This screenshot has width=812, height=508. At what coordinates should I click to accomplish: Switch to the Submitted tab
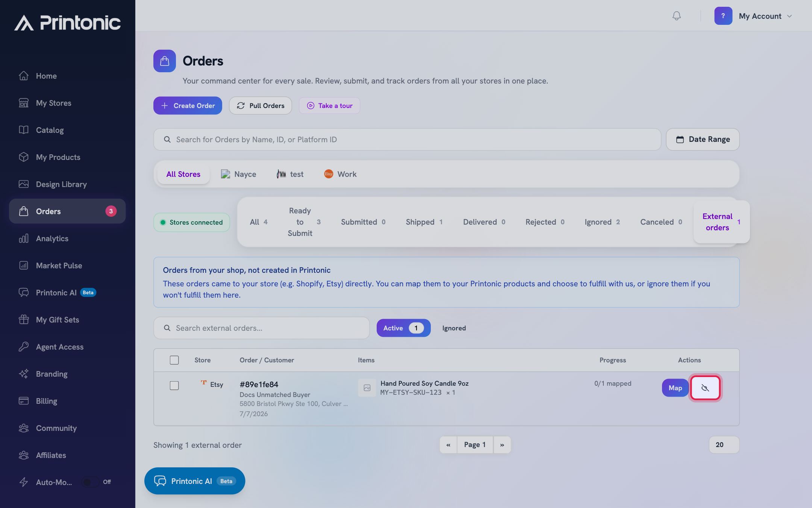[x=363, y=222]
